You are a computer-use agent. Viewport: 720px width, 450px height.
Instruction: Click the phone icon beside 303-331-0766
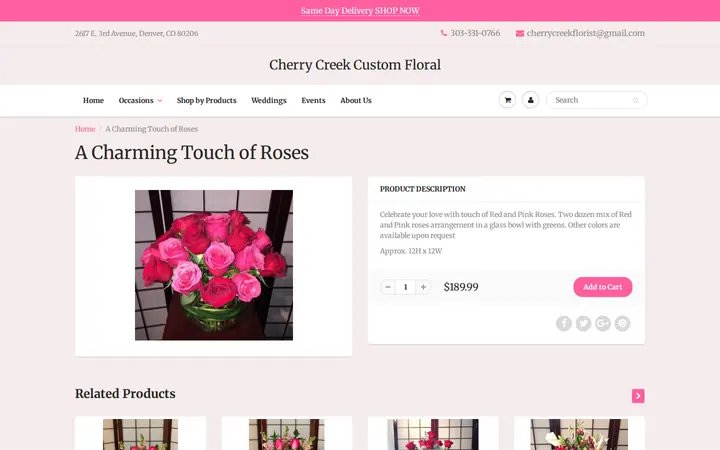tap(444, 33)
